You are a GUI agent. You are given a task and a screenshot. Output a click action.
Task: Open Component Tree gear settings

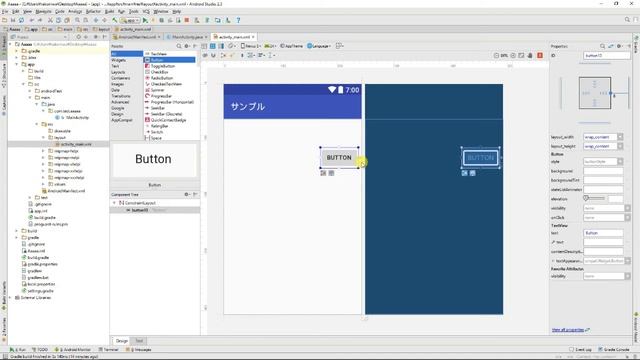(x=187, y=194)
